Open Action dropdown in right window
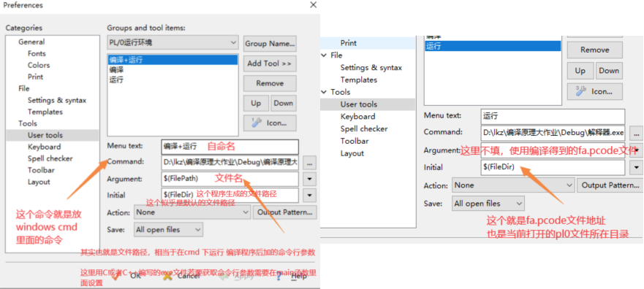 point(513,185)
